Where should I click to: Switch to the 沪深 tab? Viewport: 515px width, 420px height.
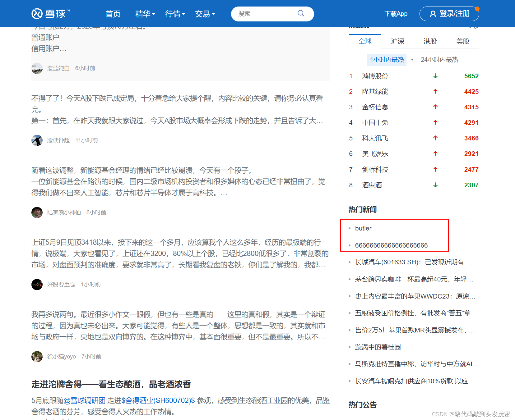coord(397,41)
